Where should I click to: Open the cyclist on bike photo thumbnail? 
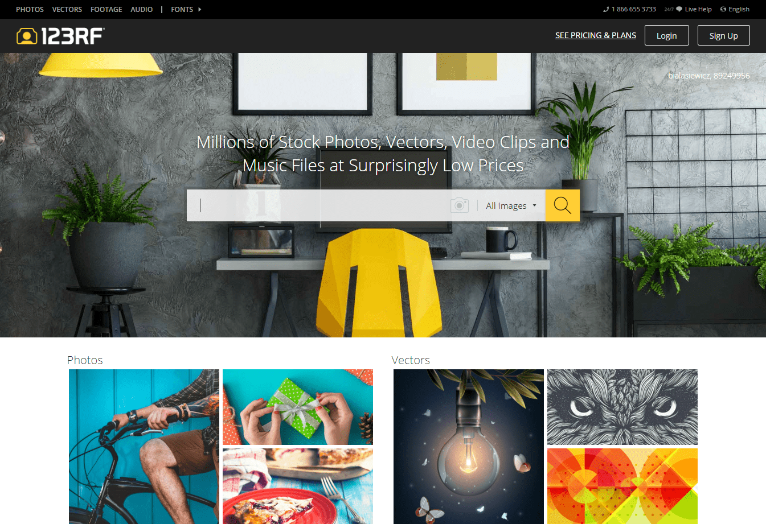(x=144, y=447)
